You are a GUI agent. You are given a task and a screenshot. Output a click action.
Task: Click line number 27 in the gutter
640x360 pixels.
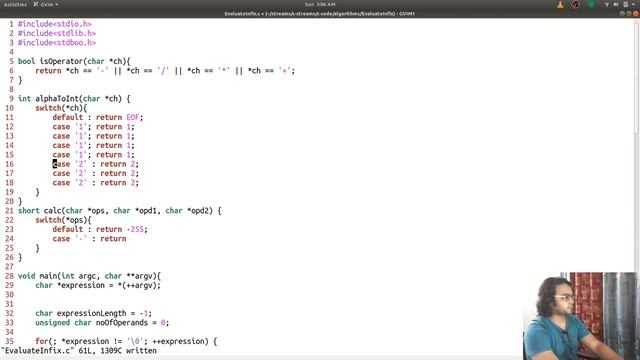9,267
